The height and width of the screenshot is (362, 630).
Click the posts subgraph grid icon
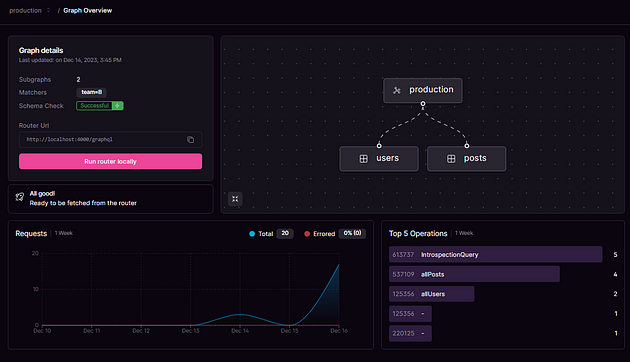[451, 159]
